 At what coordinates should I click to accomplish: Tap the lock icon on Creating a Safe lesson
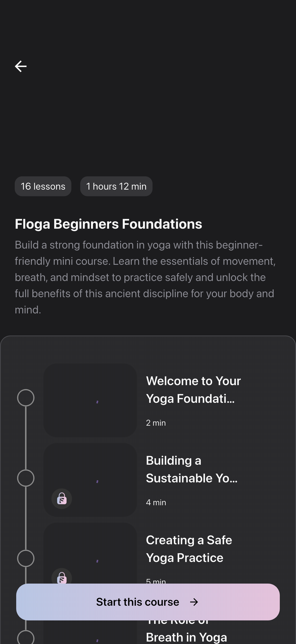click(62, 577)
